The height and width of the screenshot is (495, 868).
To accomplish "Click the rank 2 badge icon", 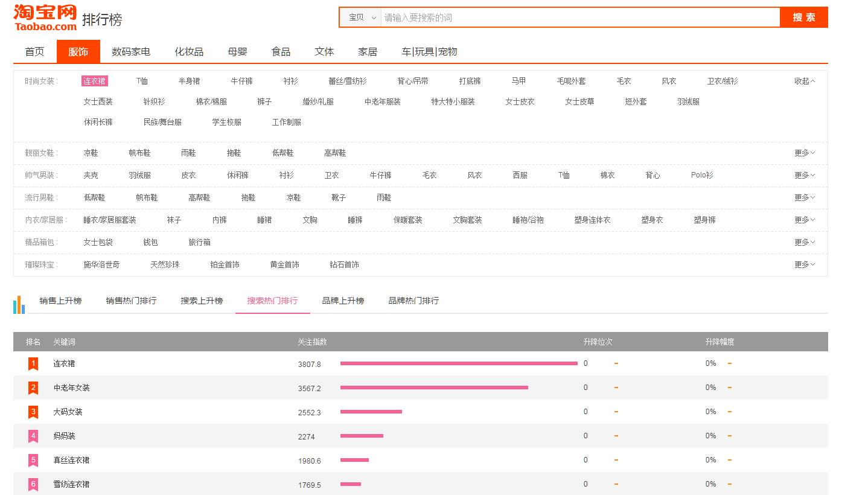I will click(33, 388).
